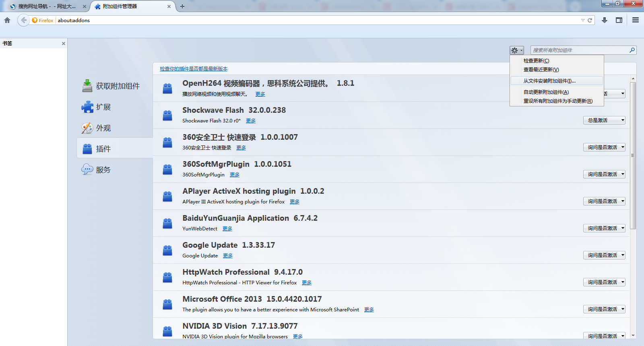Click the scrollbar up arrow of plugin list
Screen dimensions: 644x346
click(x=633, y=79)
